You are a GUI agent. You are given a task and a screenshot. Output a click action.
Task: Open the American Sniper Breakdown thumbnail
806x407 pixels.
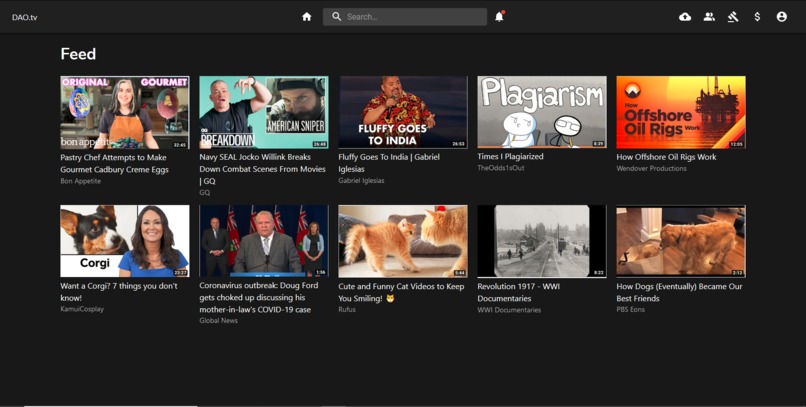coord(264,113)
